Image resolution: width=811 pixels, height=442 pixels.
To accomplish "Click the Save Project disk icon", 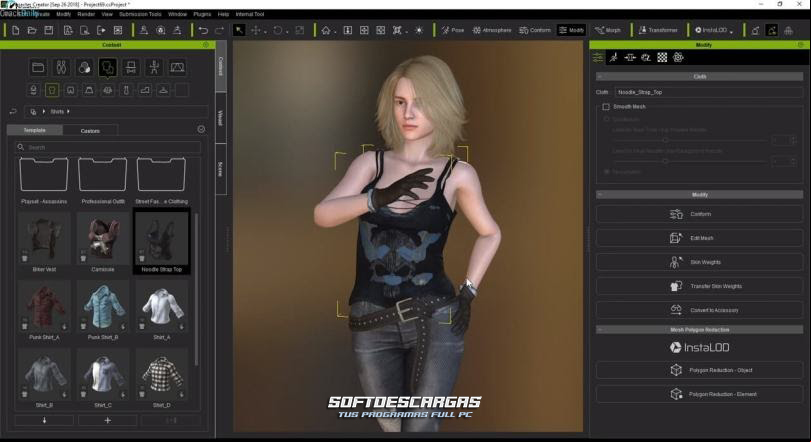I will pos(49,31).
